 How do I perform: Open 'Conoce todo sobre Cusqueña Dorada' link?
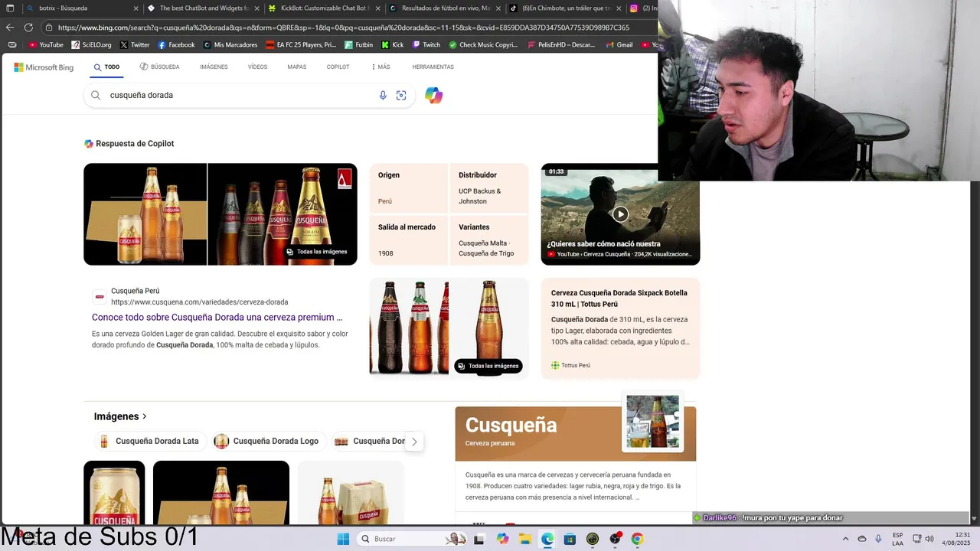[x=217, y=318]
